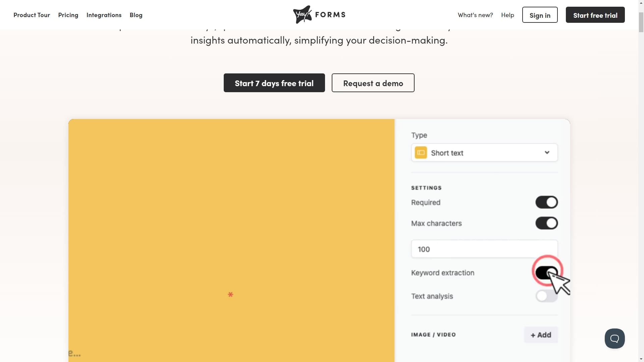The height and width of the screenshot is (362, 644).
Task: Click the Sign in button
Action: click(x=540, y=15)
